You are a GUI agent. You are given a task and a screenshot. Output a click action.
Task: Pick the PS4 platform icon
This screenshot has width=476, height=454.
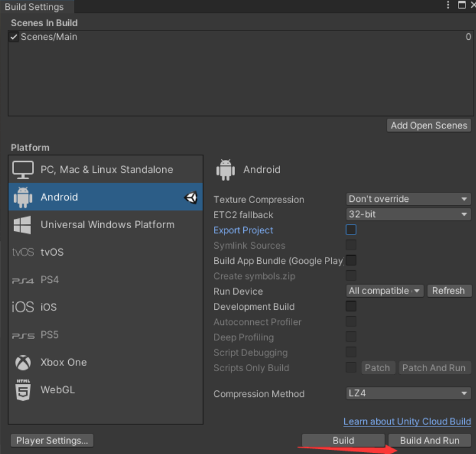pyautogui.click(x=23, y=280)
